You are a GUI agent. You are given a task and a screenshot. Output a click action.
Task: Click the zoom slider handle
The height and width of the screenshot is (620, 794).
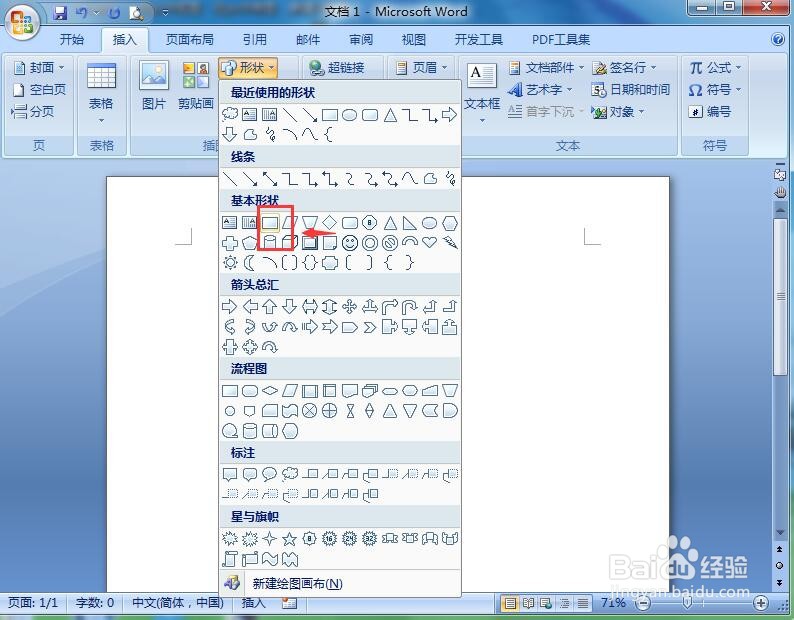point(687,603)
